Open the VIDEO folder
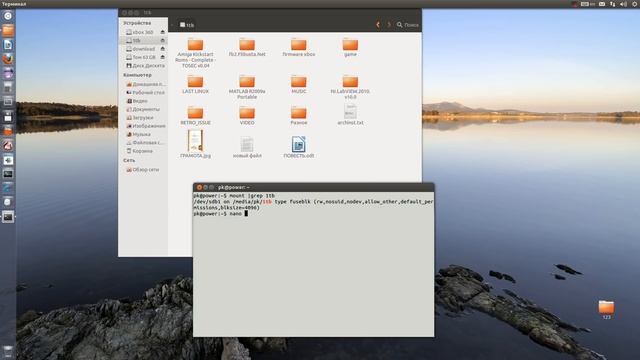Viewport: 640px width, 360px height. click(247, 113)
